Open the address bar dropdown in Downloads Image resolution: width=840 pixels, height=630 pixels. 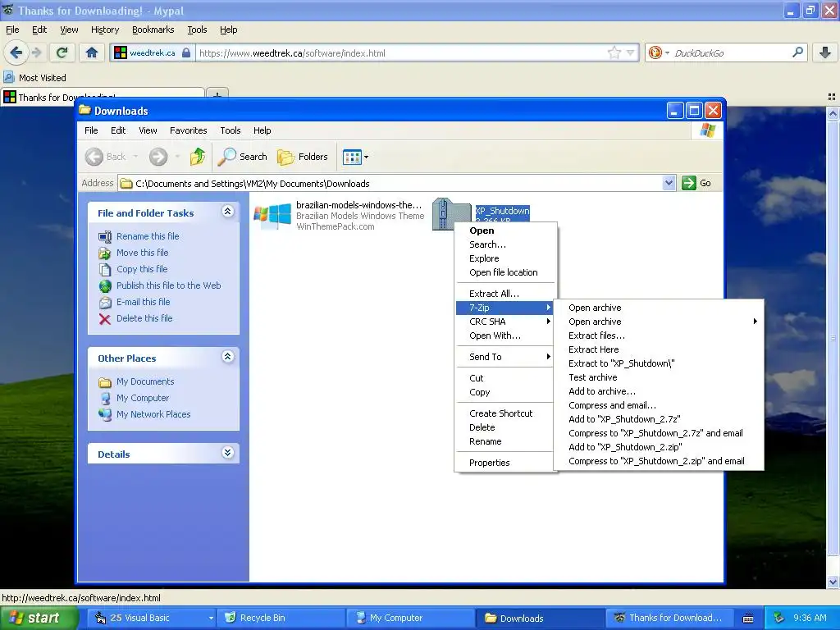click(669, 183)
